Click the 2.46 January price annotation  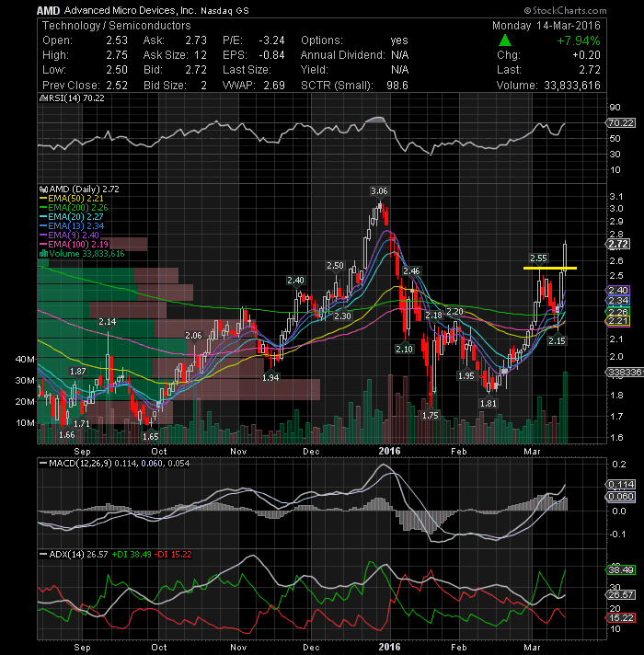[x=411, y=271]
